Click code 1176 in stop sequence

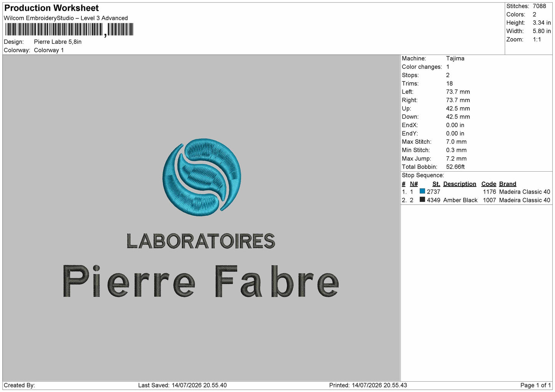tap(490, 192)
